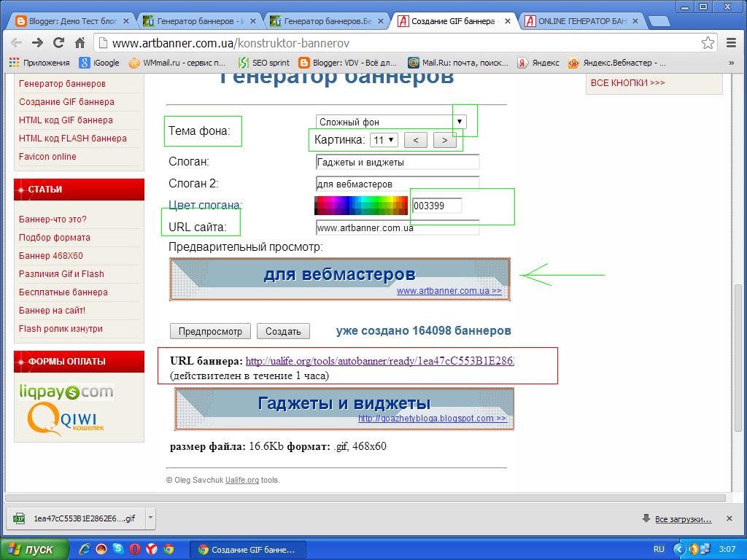Close the downloads bar

click(729, 518)
